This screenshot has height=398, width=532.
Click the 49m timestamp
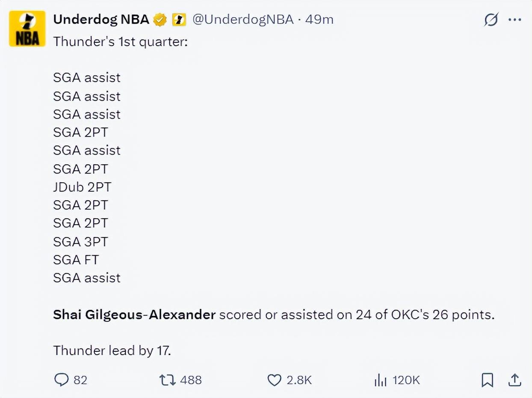pos(319,20)
